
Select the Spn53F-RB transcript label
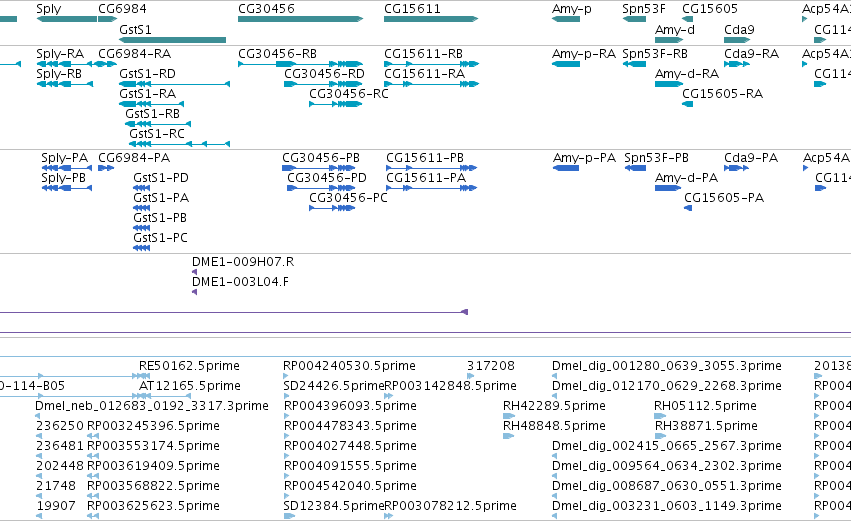655,54
